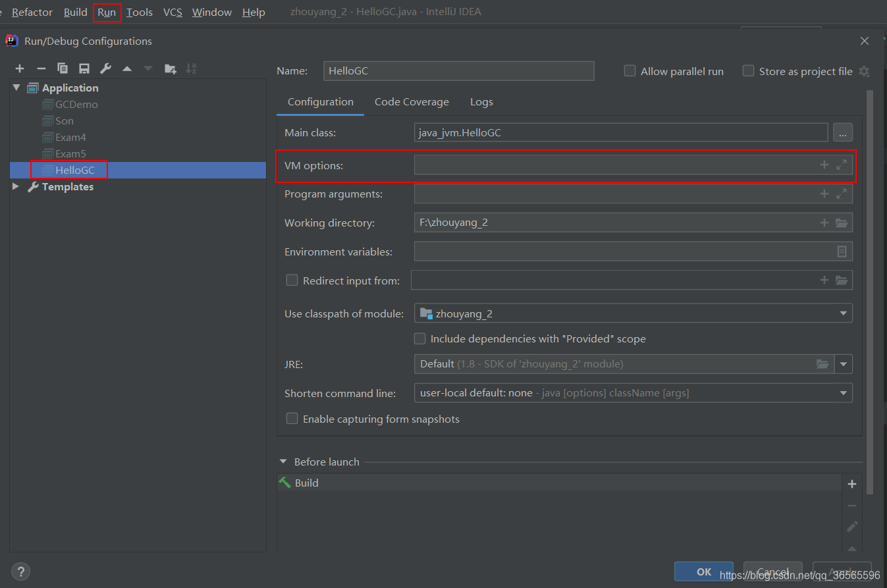Click the Main class input field

click(x=621, y=132)
